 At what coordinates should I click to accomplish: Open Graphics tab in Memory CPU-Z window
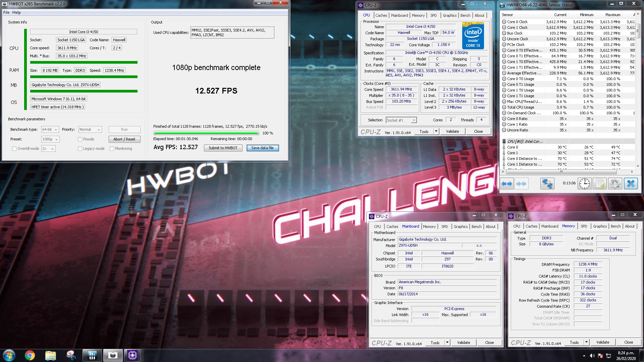click(x=600, y=226)
